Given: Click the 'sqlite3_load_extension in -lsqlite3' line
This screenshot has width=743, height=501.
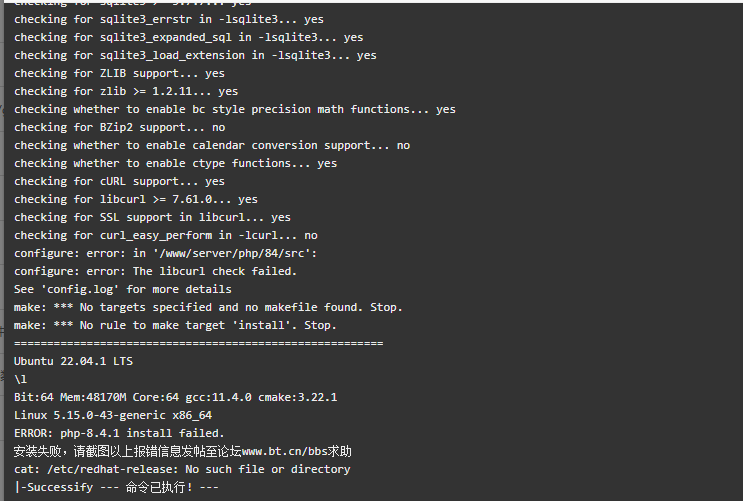Looking at the screenshot, I should (195, 55).
